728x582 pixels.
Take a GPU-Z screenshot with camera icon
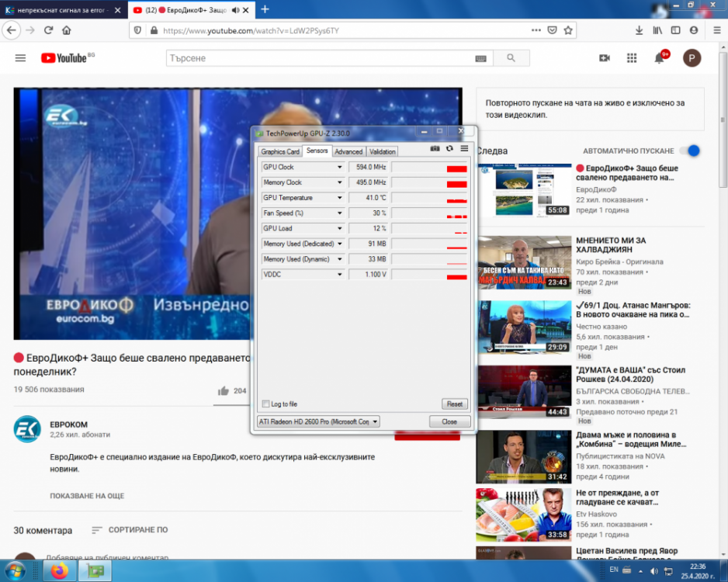point(435,148)
